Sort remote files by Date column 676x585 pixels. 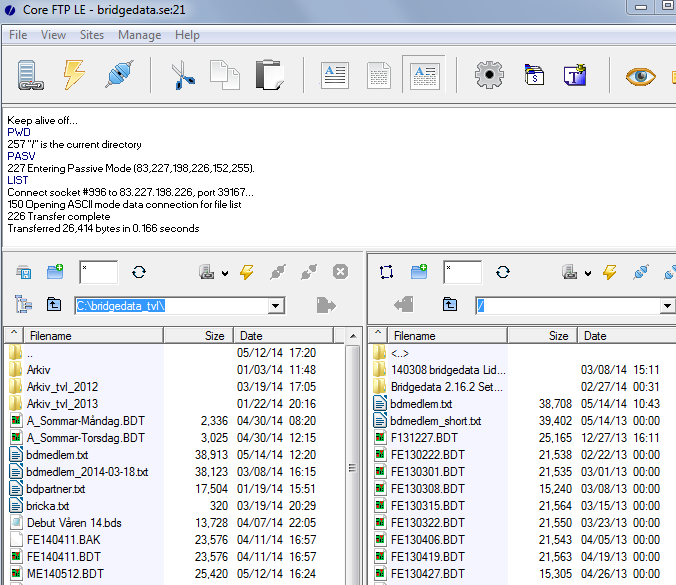[627, 336]
